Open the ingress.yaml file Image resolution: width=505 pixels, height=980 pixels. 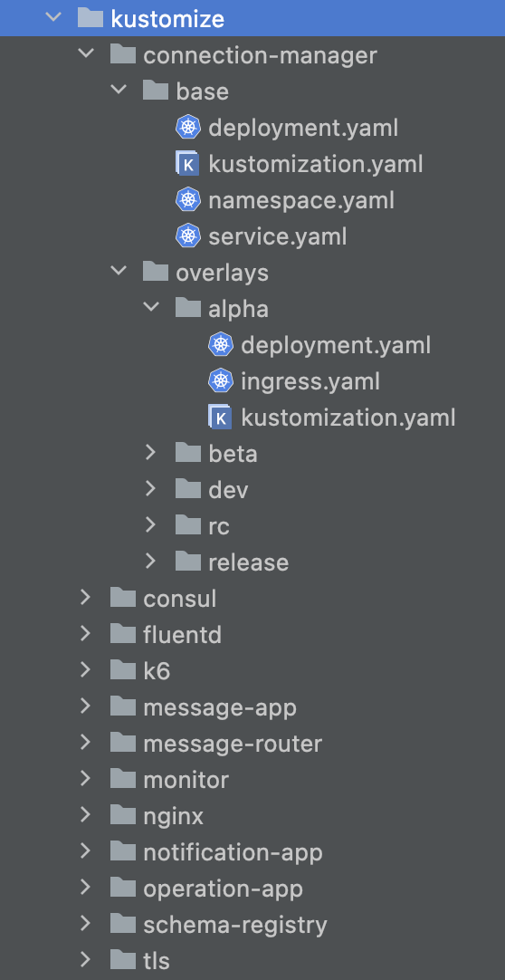point(310,380)
